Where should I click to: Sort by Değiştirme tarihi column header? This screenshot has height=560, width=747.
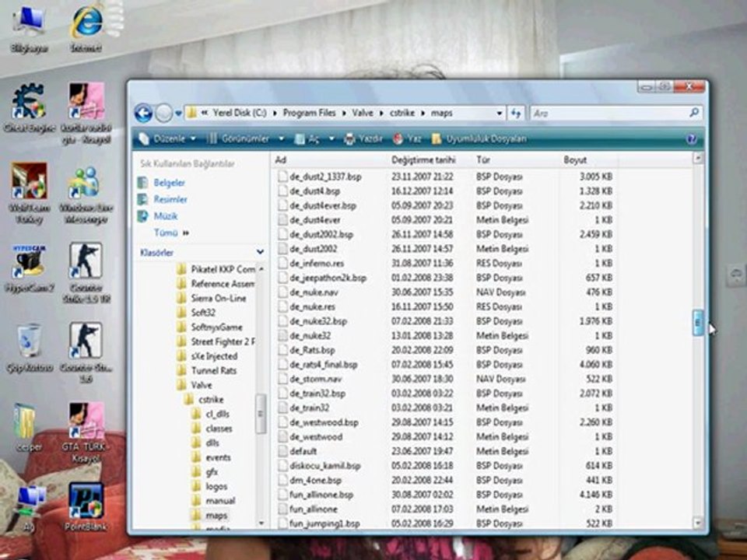430,160
